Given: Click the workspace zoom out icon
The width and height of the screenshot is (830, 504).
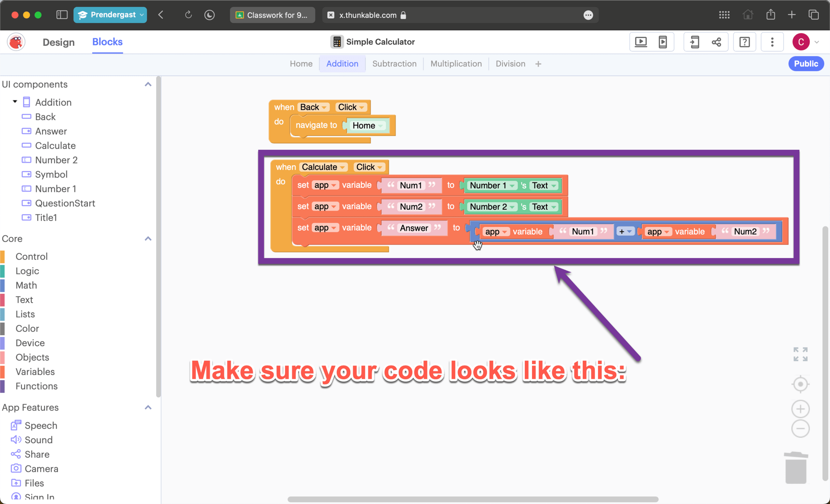Looking at the screenshot, I should (800, 429).
